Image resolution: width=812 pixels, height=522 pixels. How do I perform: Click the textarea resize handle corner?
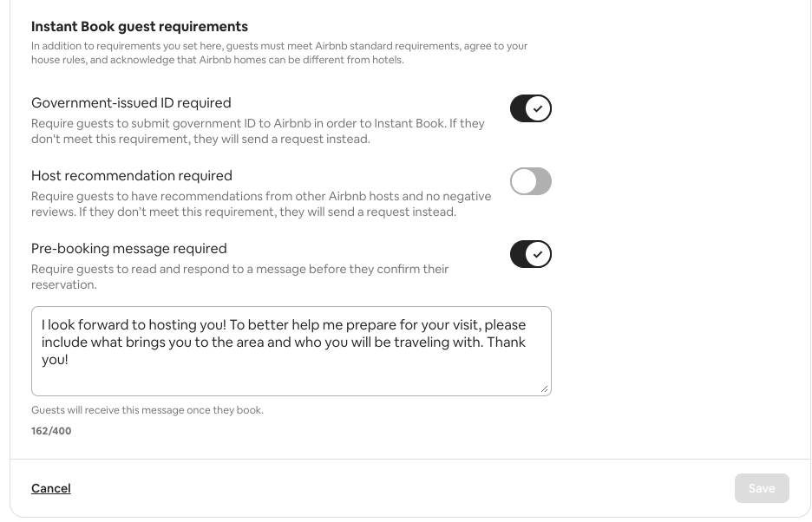[545, 389]
